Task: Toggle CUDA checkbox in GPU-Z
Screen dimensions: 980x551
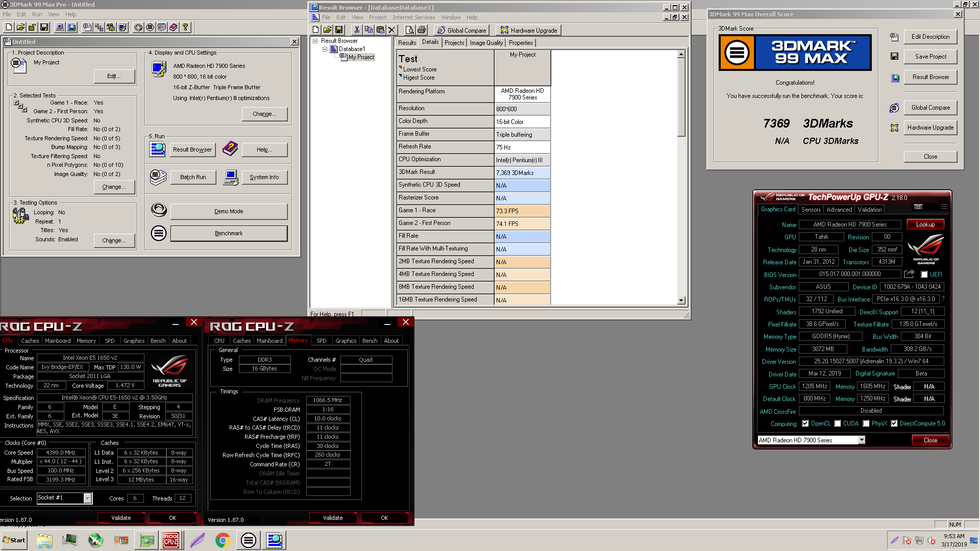Action: tap(837, 423)
